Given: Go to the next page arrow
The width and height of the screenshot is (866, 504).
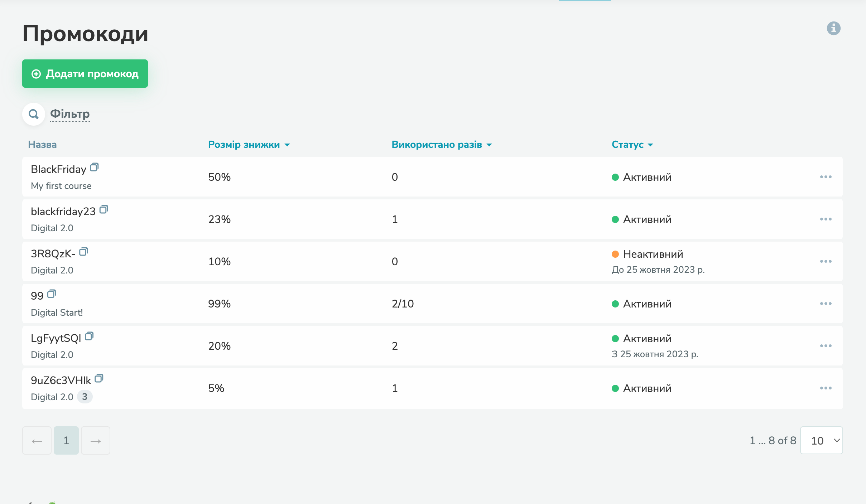Looking at the screenshot, I should 96,441.
